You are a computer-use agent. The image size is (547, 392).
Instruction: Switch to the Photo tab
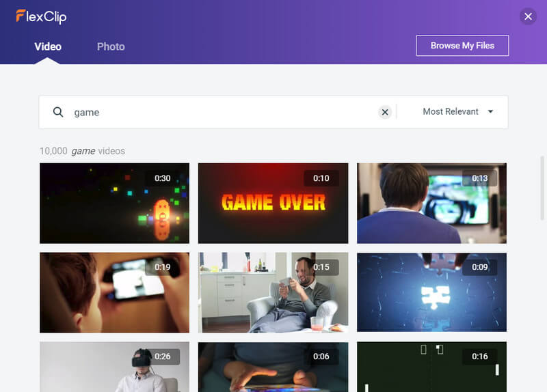click(111, 46)
